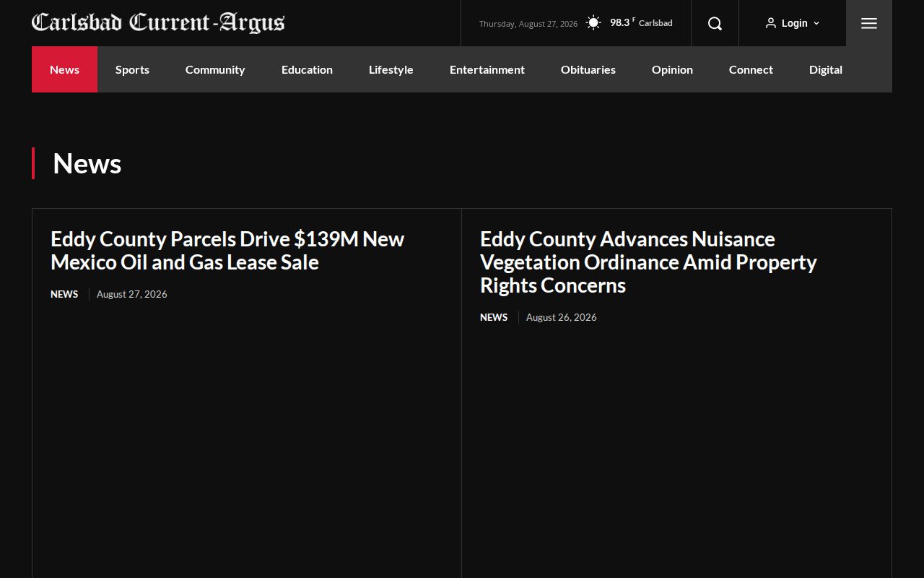Navigate to Lifestyle
The height and width of the screenshot is (578, 924).
tap(391, 69)
